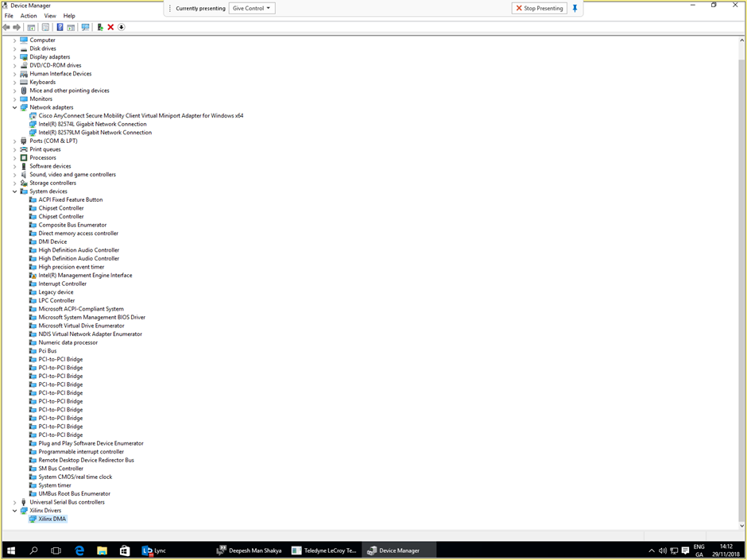747x560 pixels.
Task: Click the volume icon in system tray
Action: [x=663, y=550]
